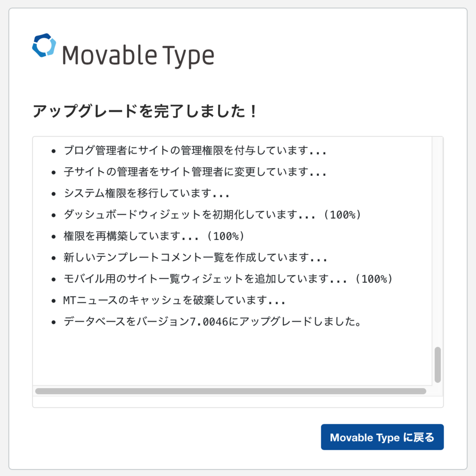Screen dimensions: 476x476
Task: Click the horizontal scrollbar thumb below log
Action: (230, 391)
